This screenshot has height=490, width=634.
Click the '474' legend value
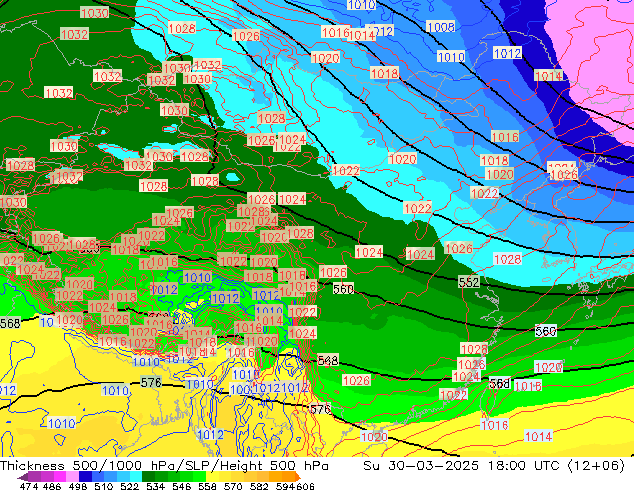pyautogui.click(x=29, y=486)
